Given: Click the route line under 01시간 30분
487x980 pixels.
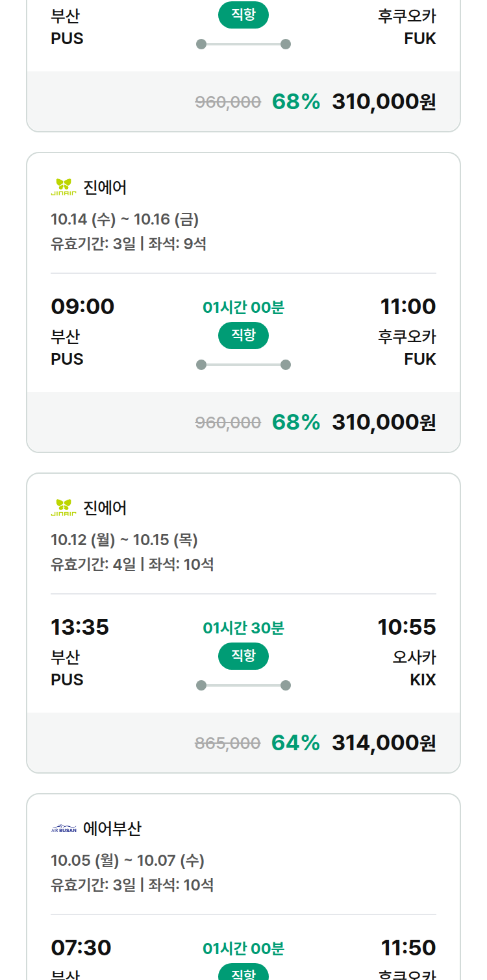Looking at the screenshot, I should coord(243,685).
